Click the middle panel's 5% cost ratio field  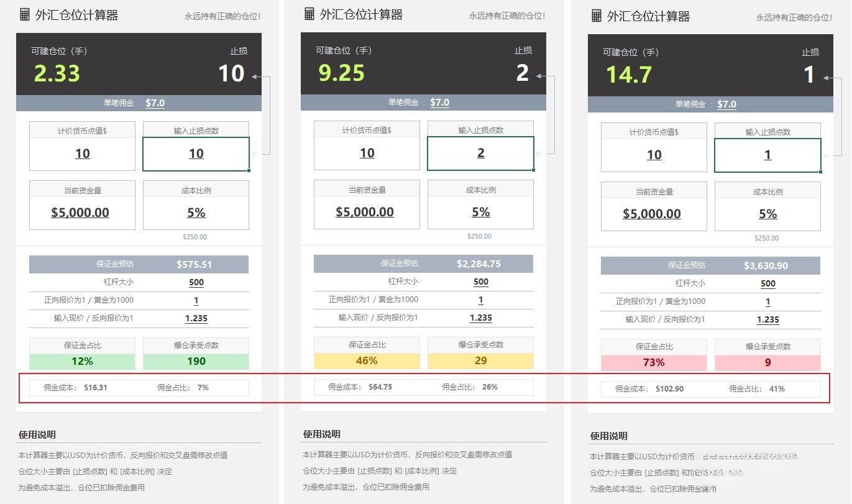[x=480, y=212]
